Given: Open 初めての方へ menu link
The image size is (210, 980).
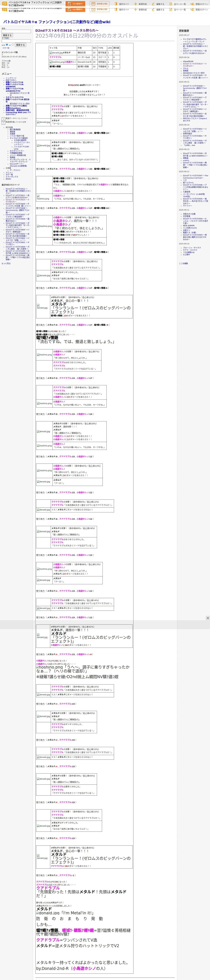Looking at the screenshot, I should [11, 80].
